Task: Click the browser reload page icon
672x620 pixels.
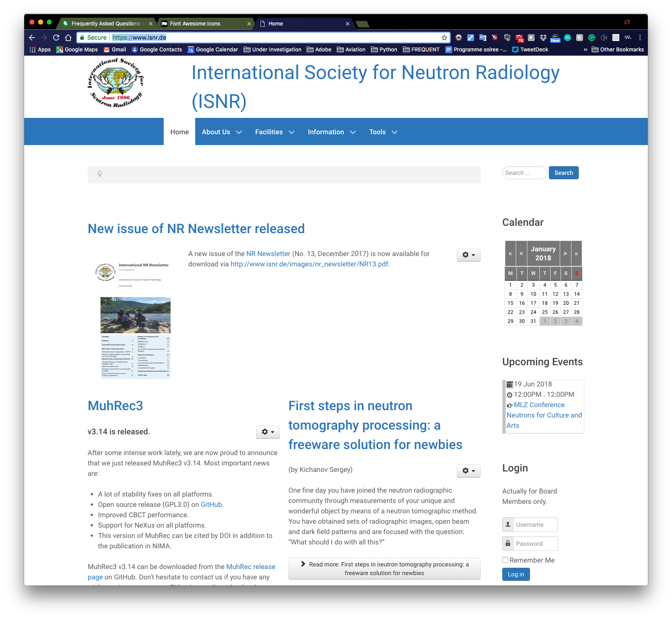Action: (56, 38)
